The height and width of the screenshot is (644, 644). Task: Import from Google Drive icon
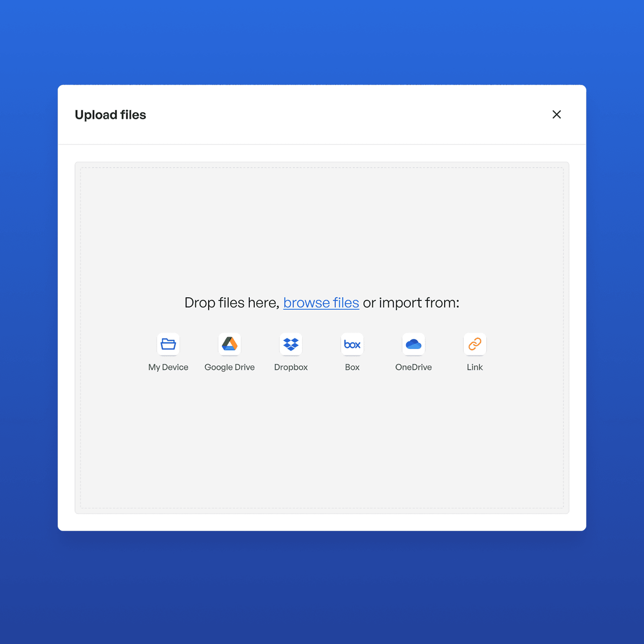(x=230, y=344)
